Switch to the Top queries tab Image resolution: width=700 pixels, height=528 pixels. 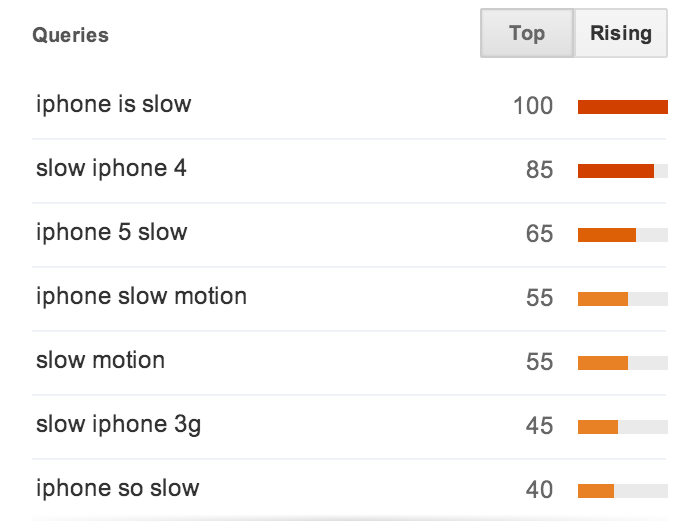click(527, 33)
